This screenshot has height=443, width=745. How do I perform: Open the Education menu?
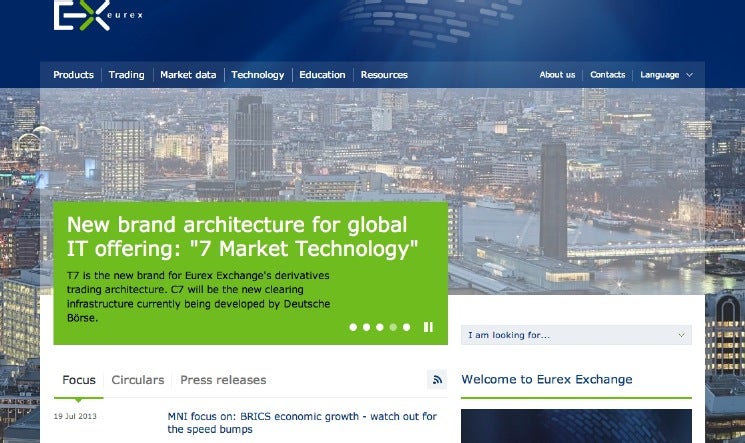(322, 75)
